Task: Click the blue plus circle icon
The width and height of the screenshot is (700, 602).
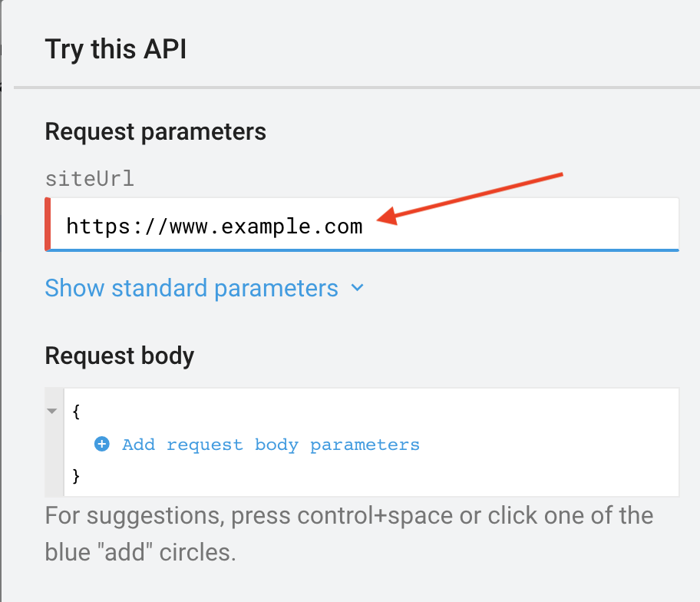Action: 102,444
